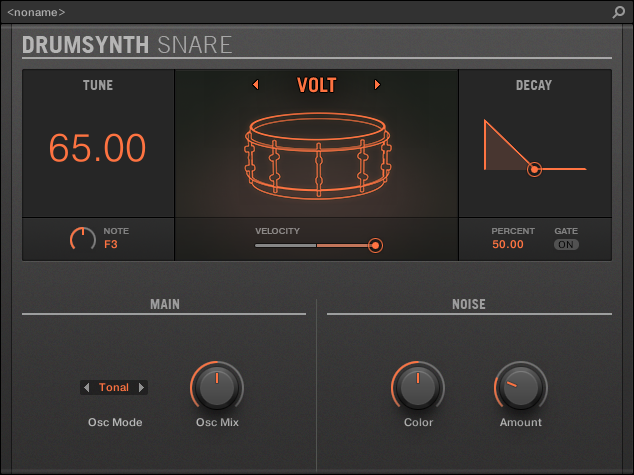The width and height of the screenshot is (634, 475).
Task: Step Osc Mode to next option
Action: point(141,387)
